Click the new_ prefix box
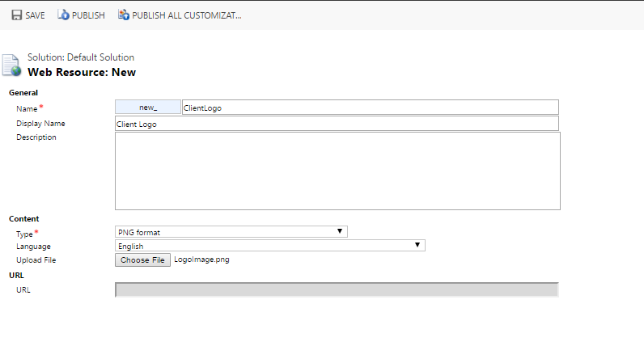Screen dimensions: 644x346 click(148, 108)
